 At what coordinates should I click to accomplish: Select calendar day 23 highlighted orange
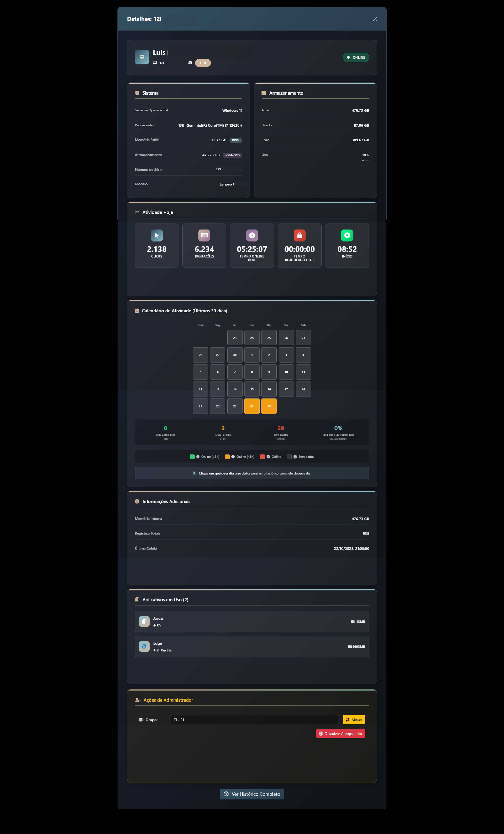tap(269, 406)
